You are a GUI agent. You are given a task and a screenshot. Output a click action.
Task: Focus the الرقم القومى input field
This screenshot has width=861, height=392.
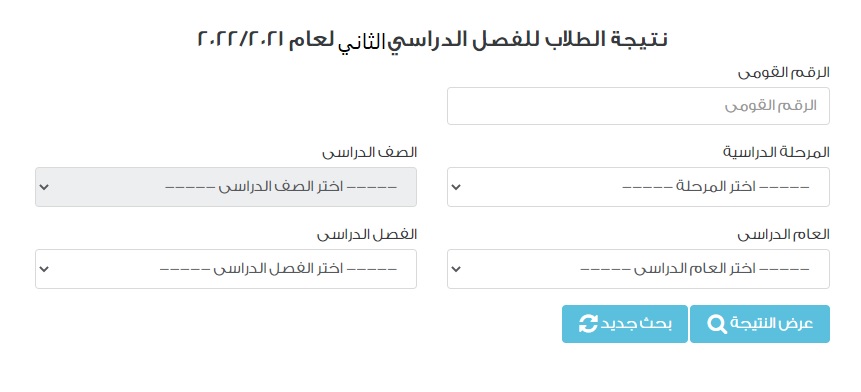pyautogui.click(x=638, y=106)
